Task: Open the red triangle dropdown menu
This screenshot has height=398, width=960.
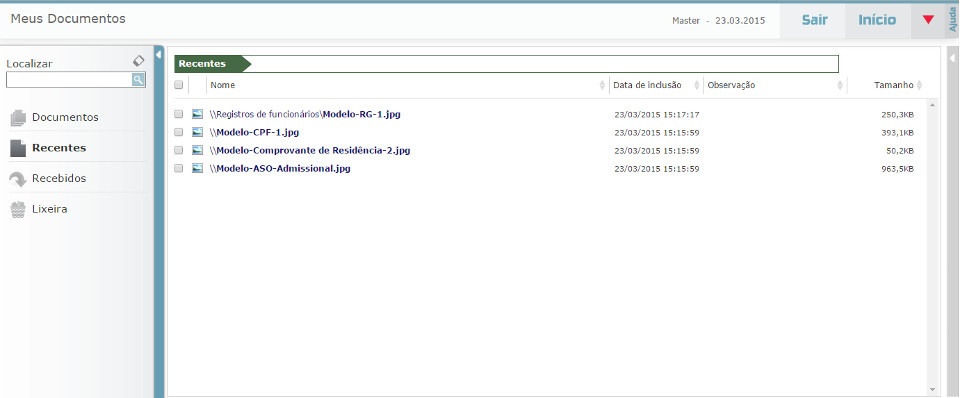Action: click(x=928, y=20)
